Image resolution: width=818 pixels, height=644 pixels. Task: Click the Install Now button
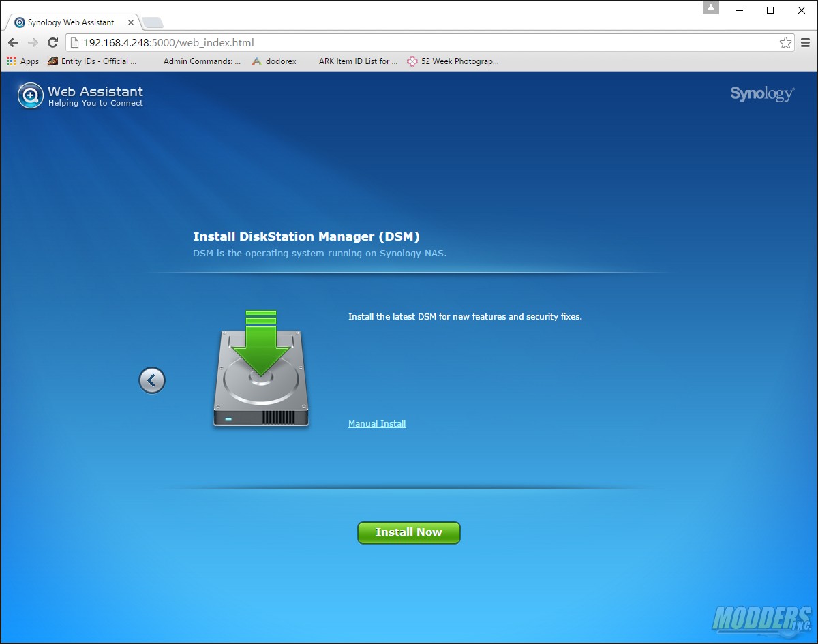[x=409, y=533]
